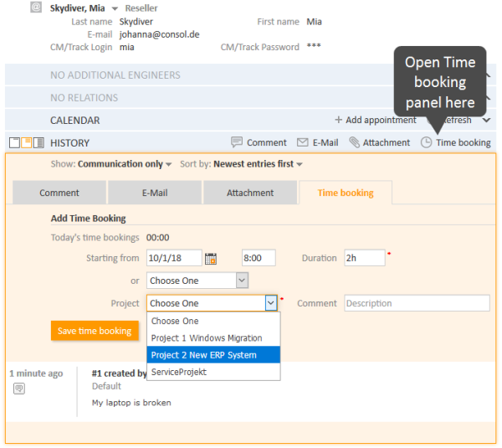The height and width of the screenshot is (448, 502).
Task: Select the Time booking tab
Action: 346,193
